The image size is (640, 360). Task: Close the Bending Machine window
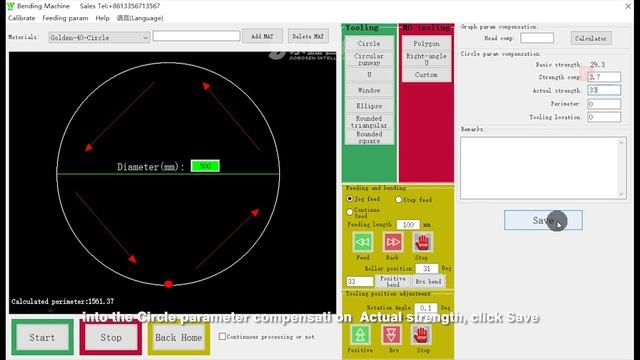[628, 6]
